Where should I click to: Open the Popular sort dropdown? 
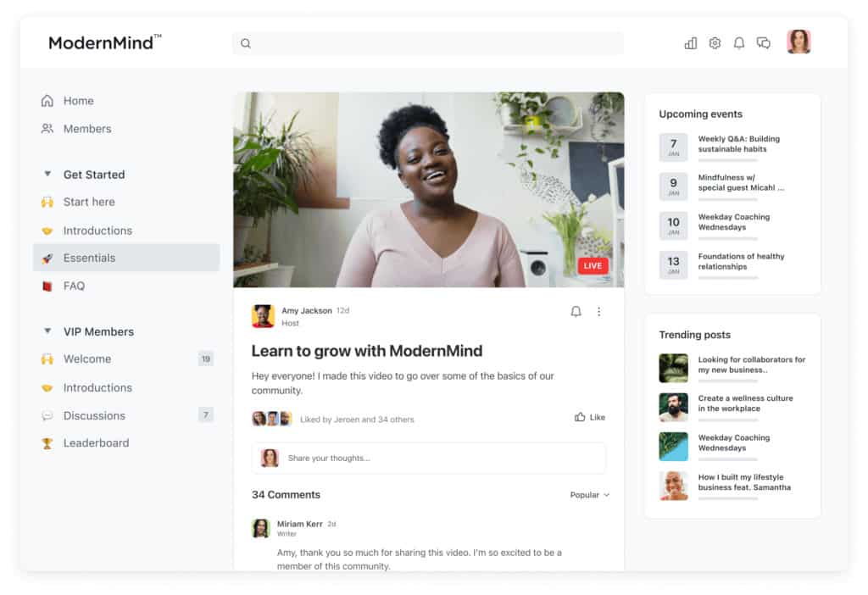click(x=590, y=495)
